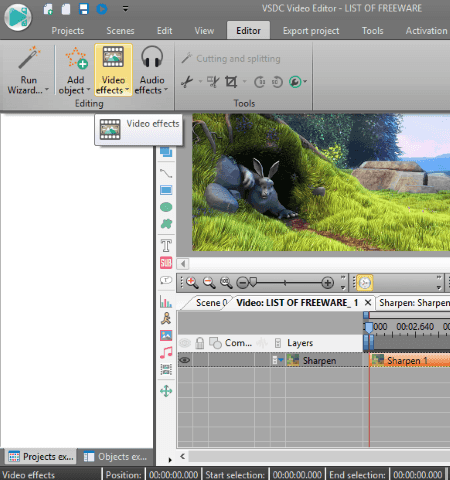Click the Video effects popup menu item

click(x=139, y=129)
